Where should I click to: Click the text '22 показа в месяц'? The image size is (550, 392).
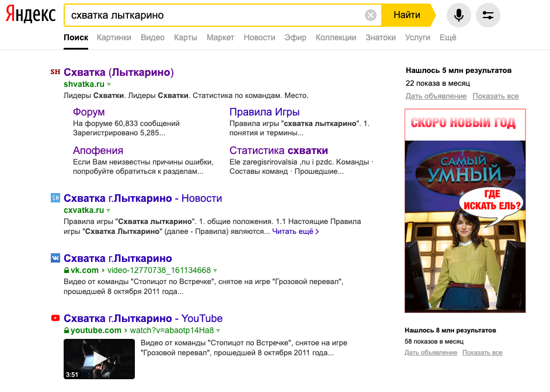coord(438,83)
